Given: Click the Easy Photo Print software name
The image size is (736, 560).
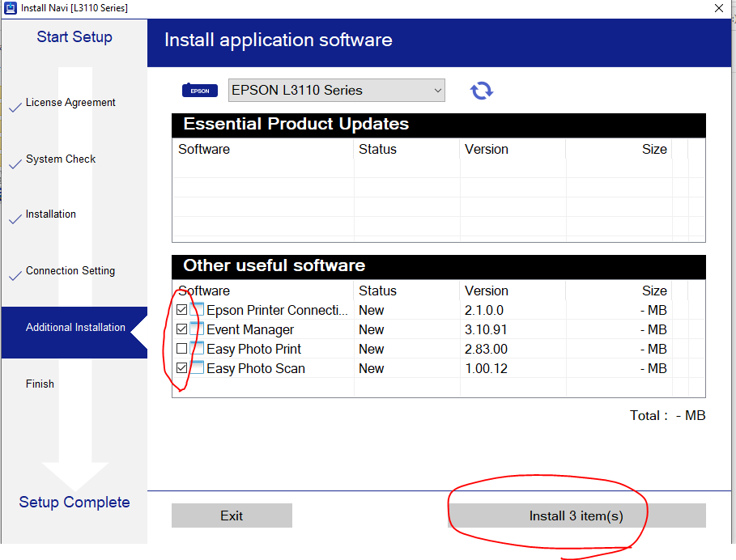Looking at the screenshot, I should tap(253, 349).
